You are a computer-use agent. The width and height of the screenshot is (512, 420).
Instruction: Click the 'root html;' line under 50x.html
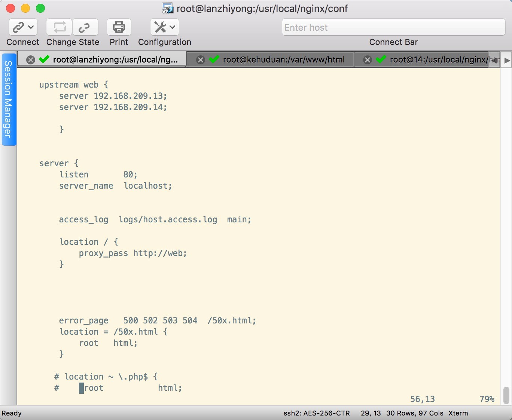pos(108,343)
